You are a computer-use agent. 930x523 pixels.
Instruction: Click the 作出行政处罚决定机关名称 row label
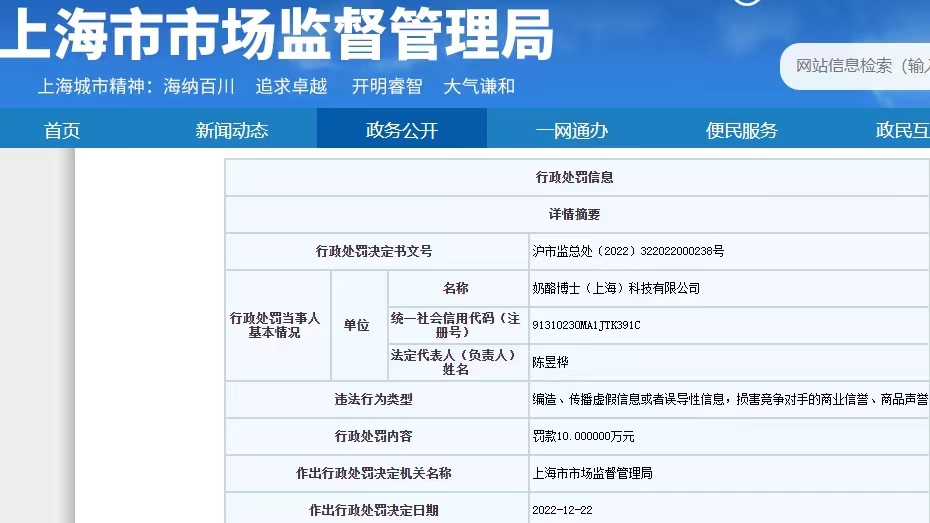[x=374, y=473]
